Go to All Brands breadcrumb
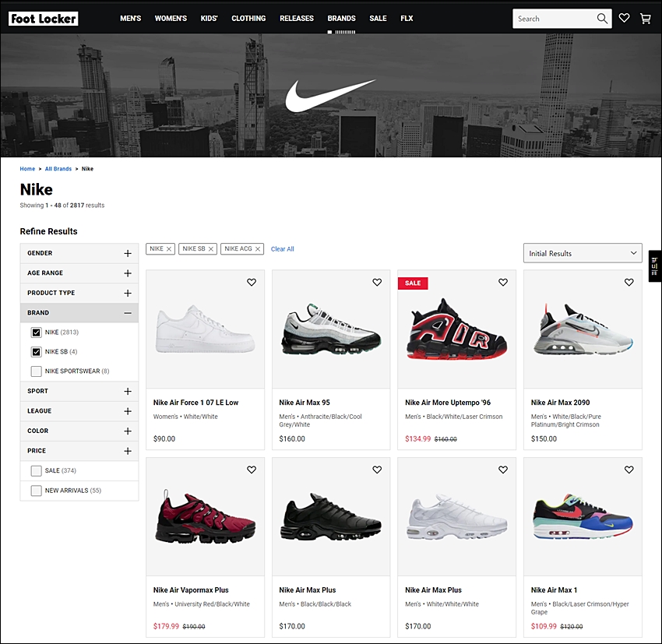Screen dimensions: 662x644 click(x=58, y=169)
